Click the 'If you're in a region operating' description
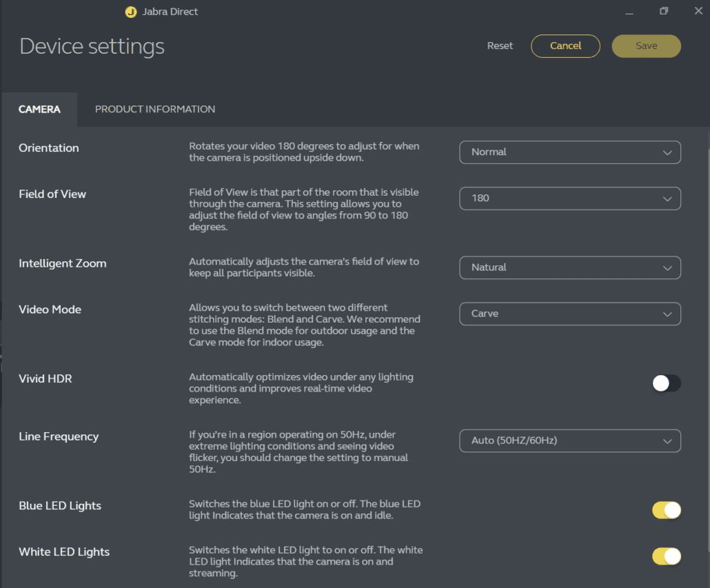This screenshot has width=710, height=588. click(298, 452)
